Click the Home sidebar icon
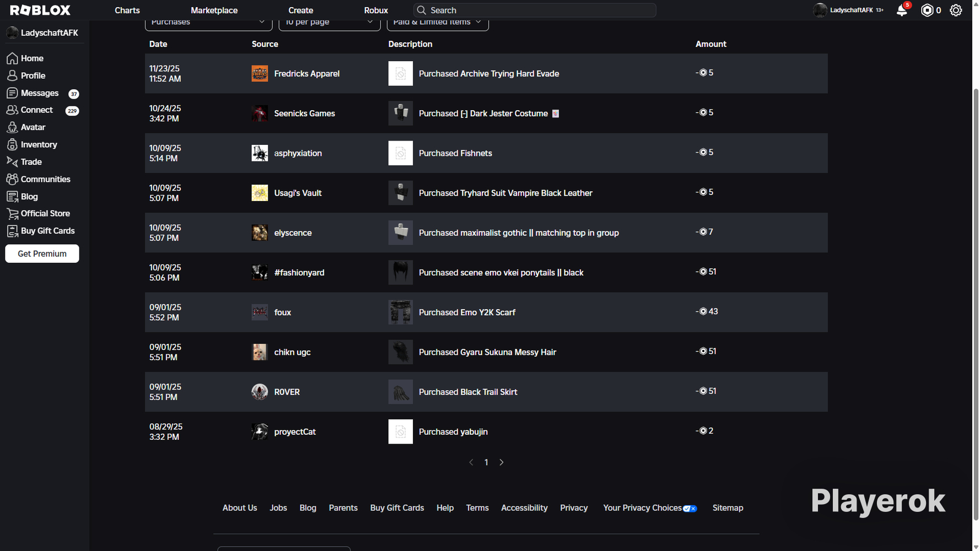This screenshot has width=980, height=551. (x=12, y=58)
